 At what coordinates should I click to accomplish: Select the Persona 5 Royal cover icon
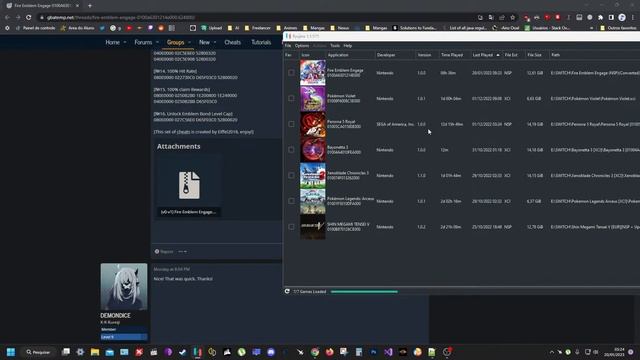pyautogui.click(x=313, y=124)
